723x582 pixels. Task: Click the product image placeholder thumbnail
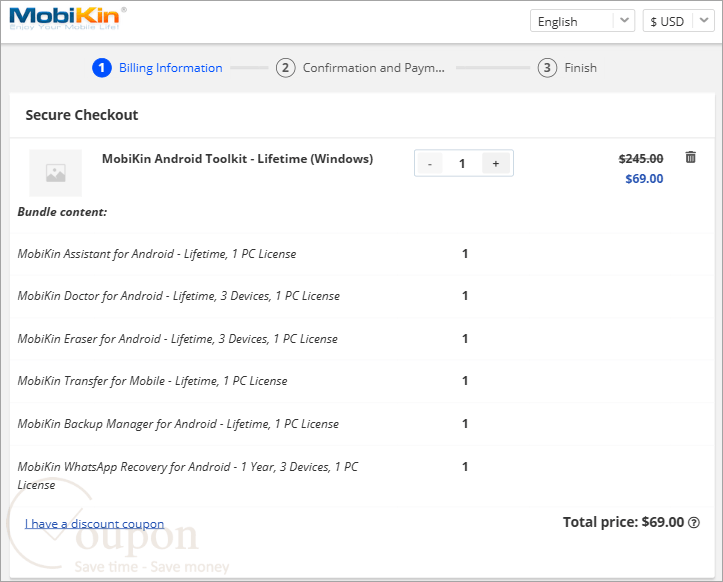[x=55, y=173]
